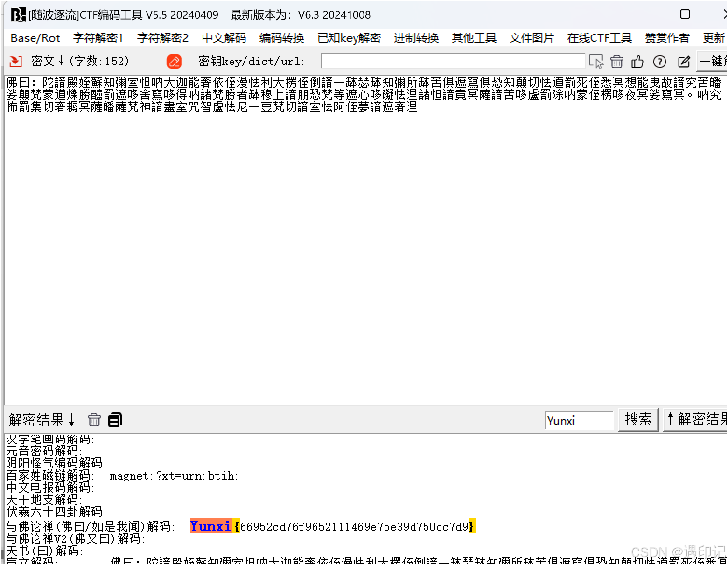Open the 在线CTF工具 menu
This screenshot has height=565, width=728.
[599, 38]
